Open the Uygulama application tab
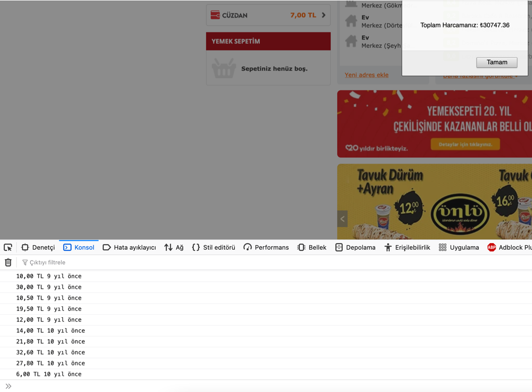Image resolution: width=532 pixels, height=392 pixels. (459, 248)
